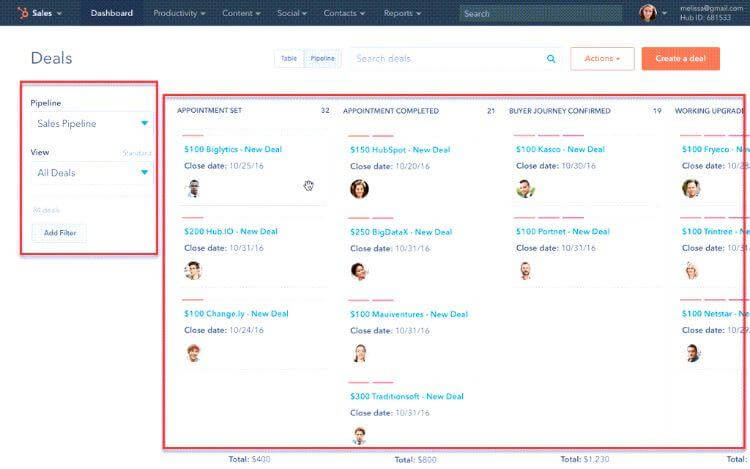Click the Close date 10/20/16 text
This screenshot has width=750, height=469.
pyautogui.click(x=390, y=166)
